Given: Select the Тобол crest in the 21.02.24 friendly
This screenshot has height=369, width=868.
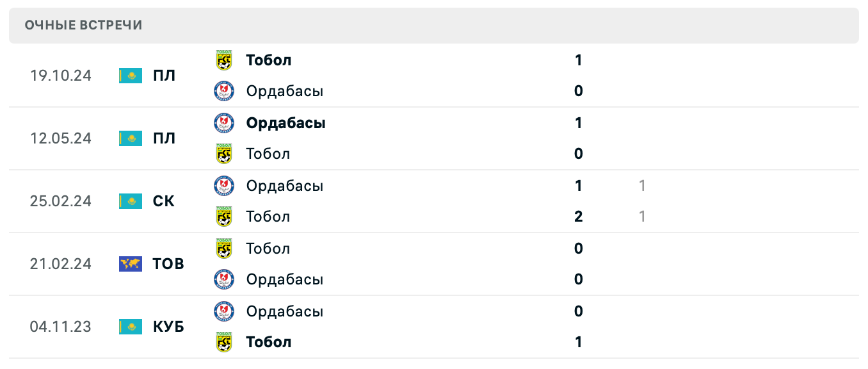Looking at the screenshot, I should pos(225,248).
